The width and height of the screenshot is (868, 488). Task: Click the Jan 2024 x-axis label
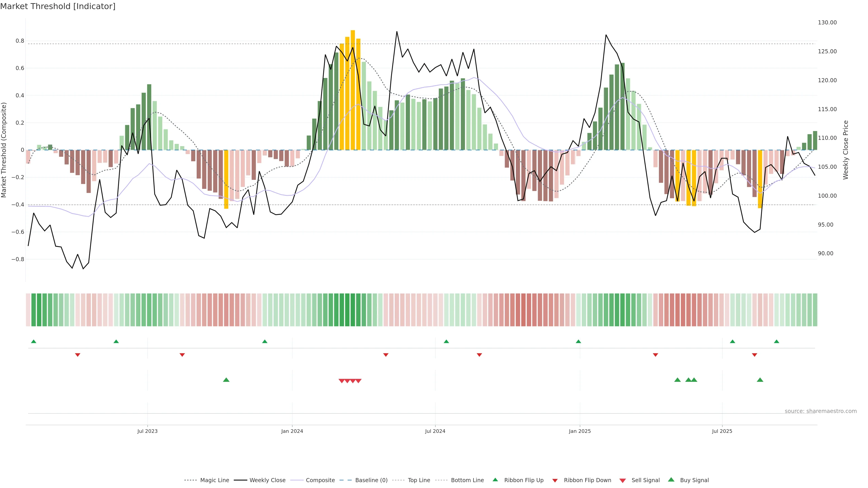click(292, 431)
